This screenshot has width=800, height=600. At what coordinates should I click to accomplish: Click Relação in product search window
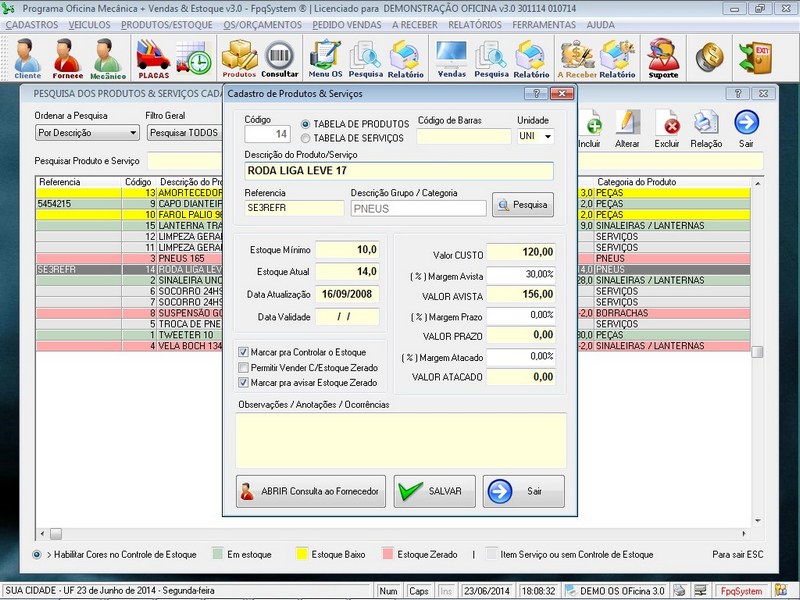[706, 129]
